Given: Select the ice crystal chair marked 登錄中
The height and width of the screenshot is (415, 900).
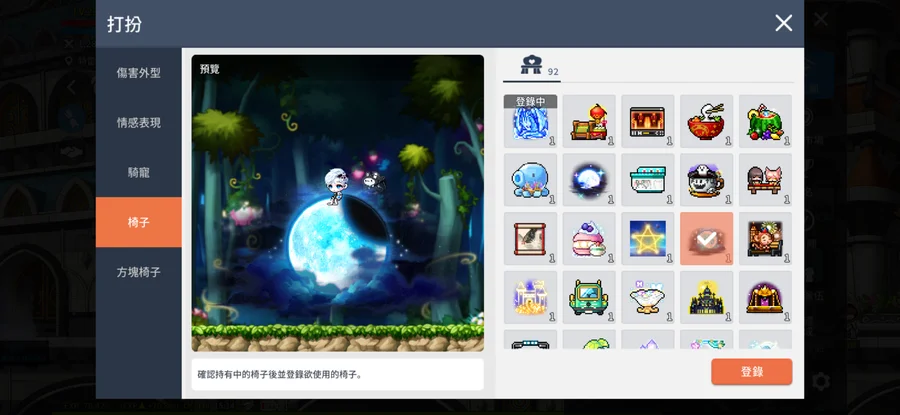Looking at the screenshot, I should click(x=529, y=121).
